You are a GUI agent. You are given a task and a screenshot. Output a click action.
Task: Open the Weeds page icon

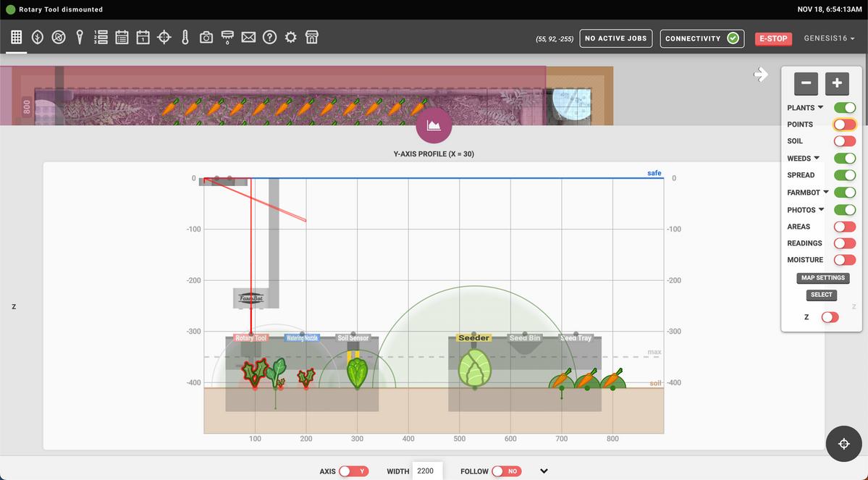(58, 36)
